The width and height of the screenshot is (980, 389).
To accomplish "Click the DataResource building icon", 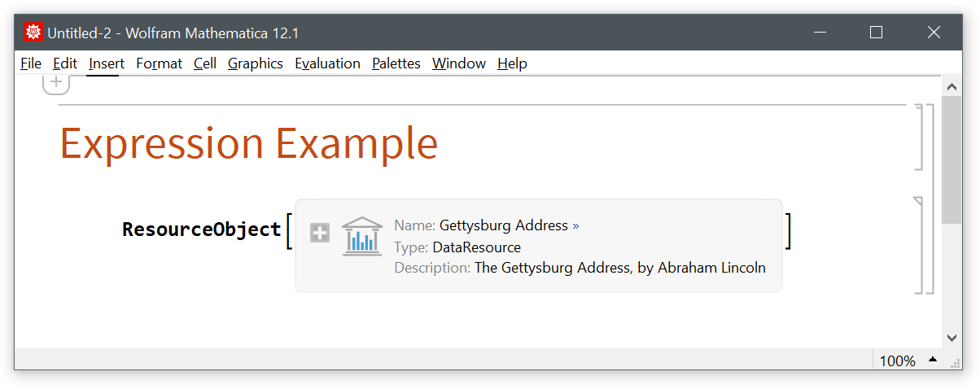I will (362, 237).
